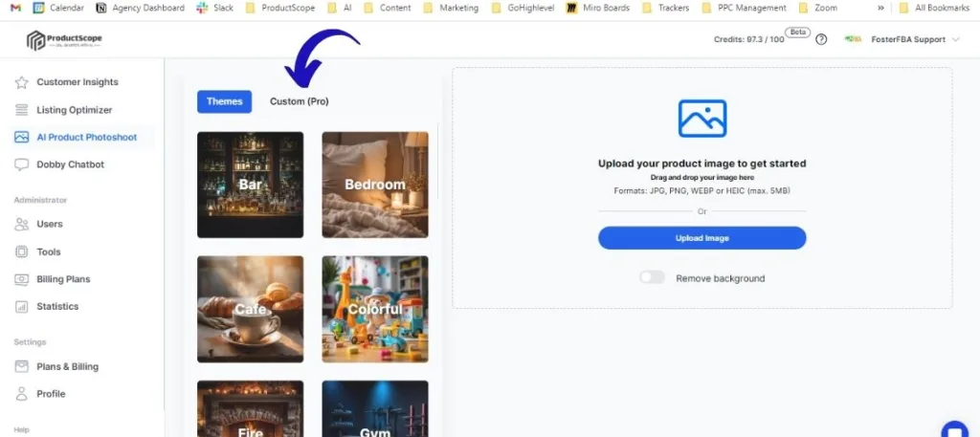Screen dimensions: 980x437
Task: Click the Upload Image button
Action: (702, 238)
